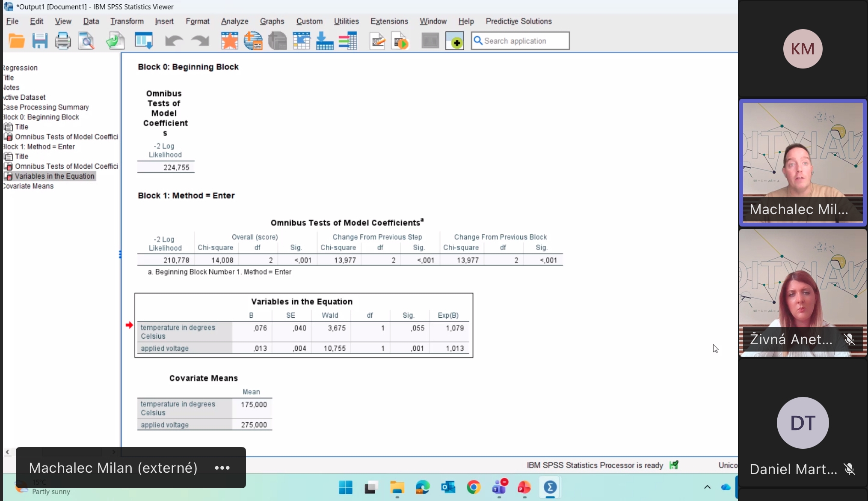
Task: Click the Open file folder icon
Action: coord(17,41)
